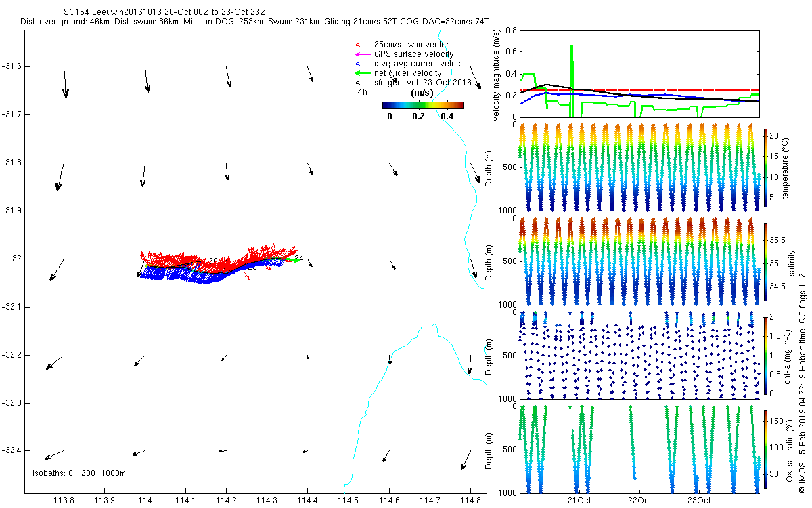
Task: Click the latitude tick label '-31.8'
Action: click(12, 163)
